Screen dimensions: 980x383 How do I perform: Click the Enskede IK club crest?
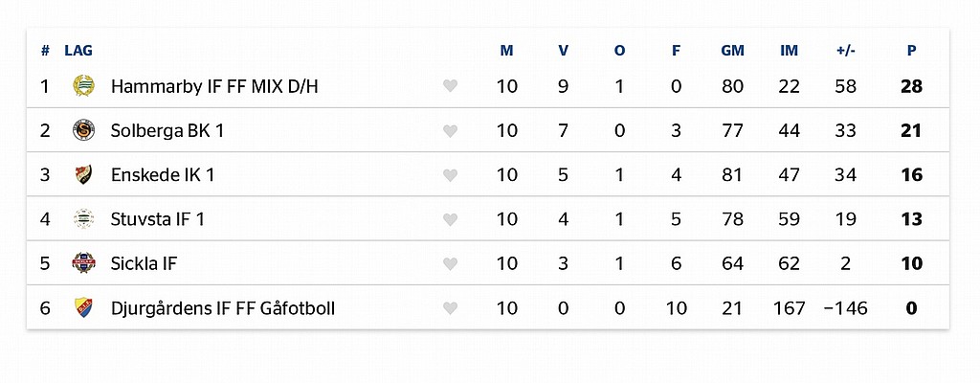tap(83, 174)
